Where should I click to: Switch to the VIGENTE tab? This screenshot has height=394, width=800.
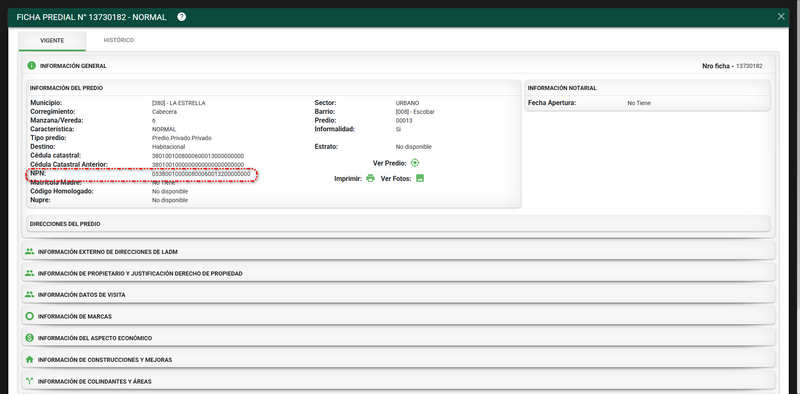coord(52,40)
